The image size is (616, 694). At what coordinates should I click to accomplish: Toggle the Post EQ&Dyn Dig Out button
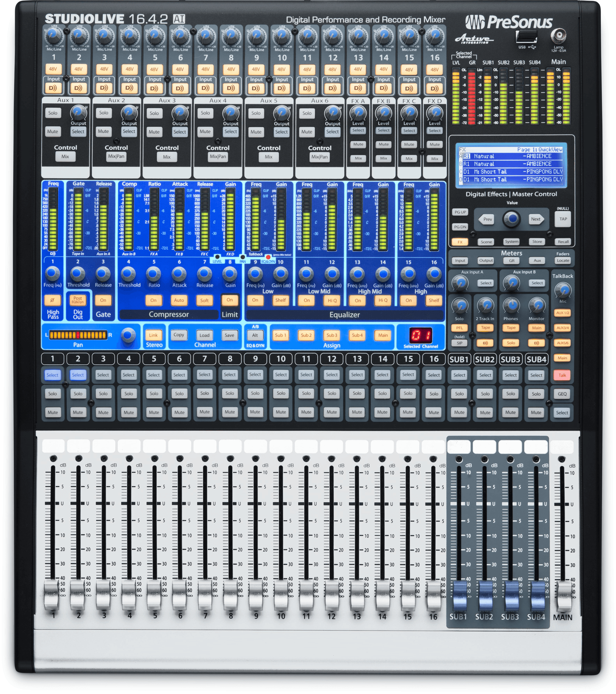tap(77, 300)
